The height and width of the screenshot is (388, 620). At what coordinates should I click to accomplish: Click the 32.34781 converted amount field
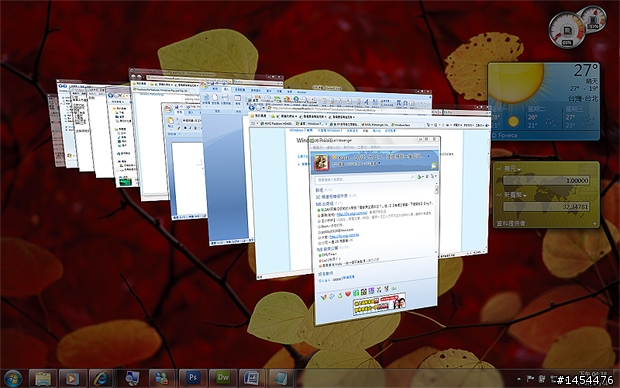pos(546,206)
